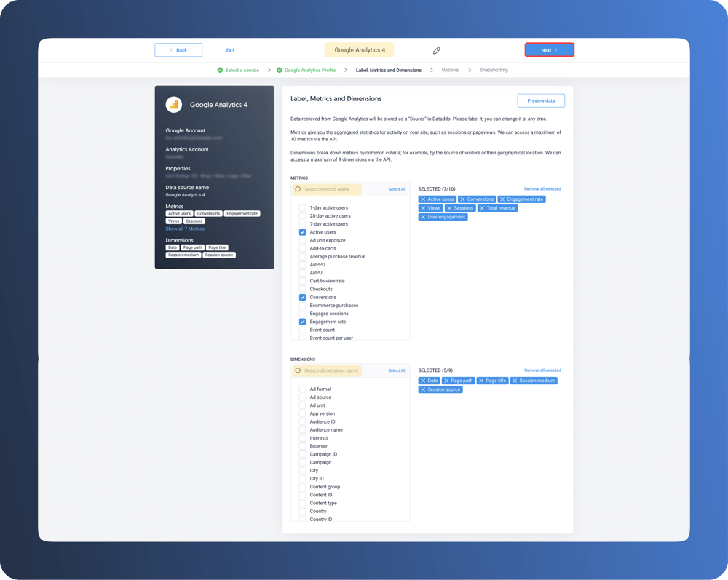Remove the Date dimension chip
Image resolution: width=728 pixels, height=580 pixels.
422,381
